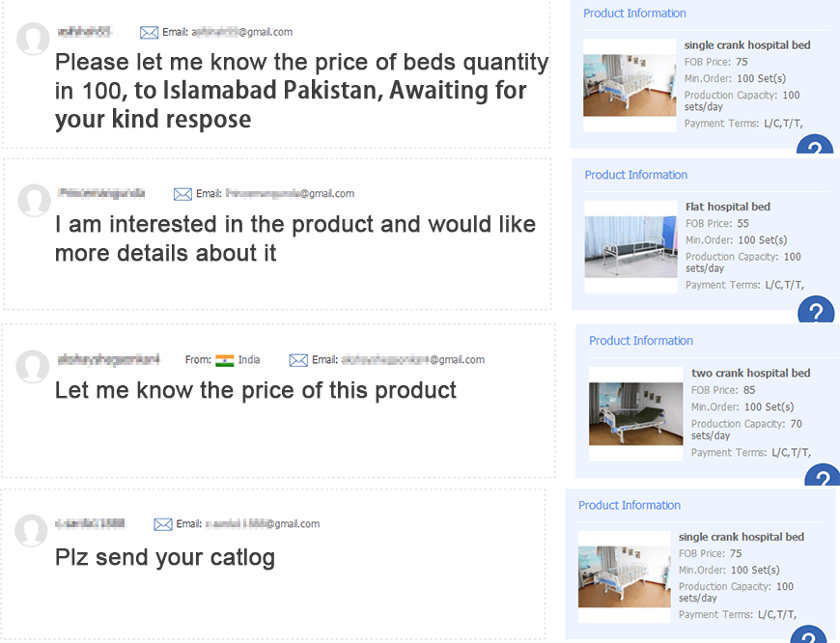
Task: Click the avatar next to the 'more details' inquiry
Action: 34,201
